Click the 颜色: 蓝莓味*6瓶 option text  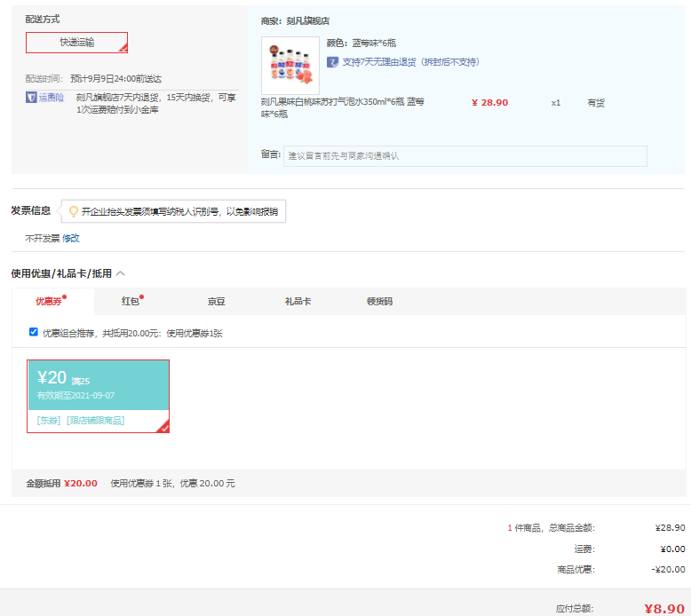pos(361,43)
